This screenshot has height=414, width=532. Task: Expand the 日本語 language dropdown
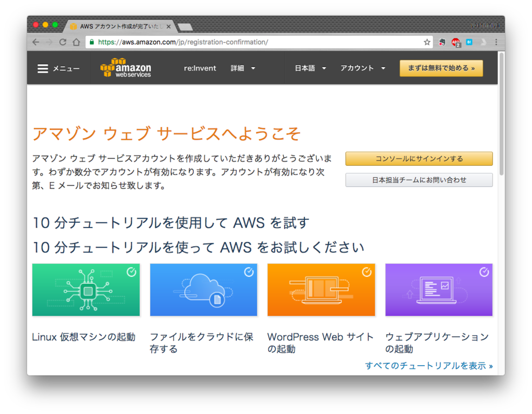pyautogui.click(x=310, y=68)
